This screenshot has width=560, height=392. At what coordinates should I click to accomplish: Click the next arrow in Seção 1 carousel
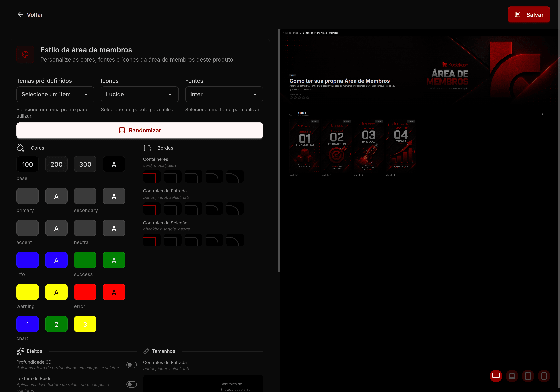(548, 114)
